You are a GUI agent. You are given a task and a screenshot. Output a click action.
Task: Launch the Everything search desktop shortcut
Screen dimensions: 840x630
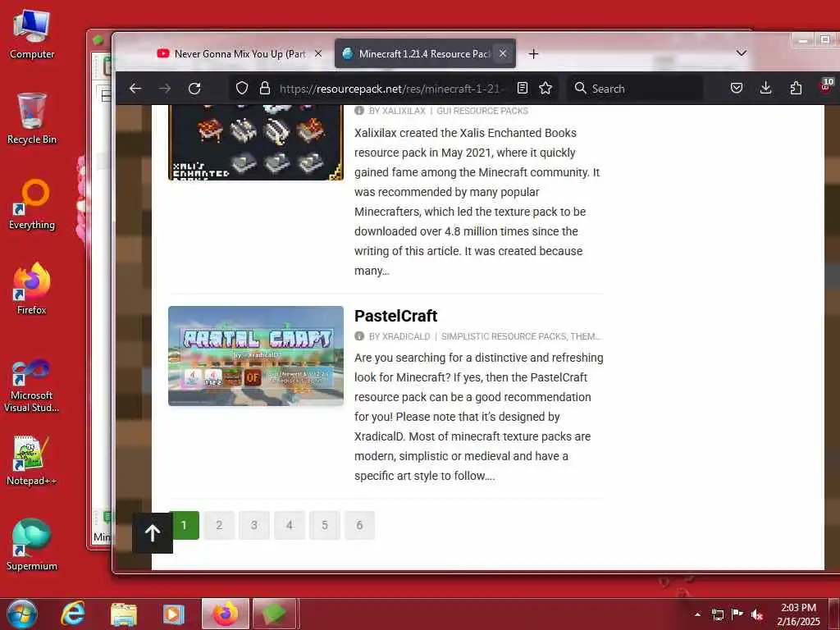[32, 204]
